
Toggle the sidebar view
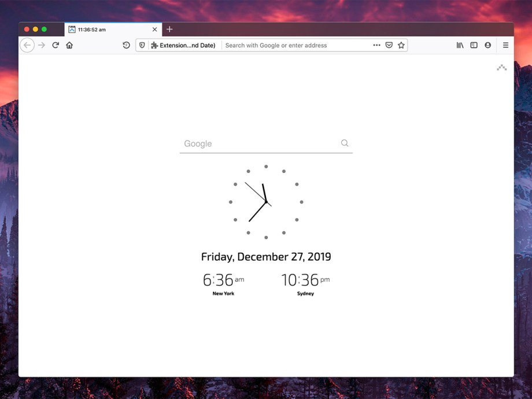474,45
